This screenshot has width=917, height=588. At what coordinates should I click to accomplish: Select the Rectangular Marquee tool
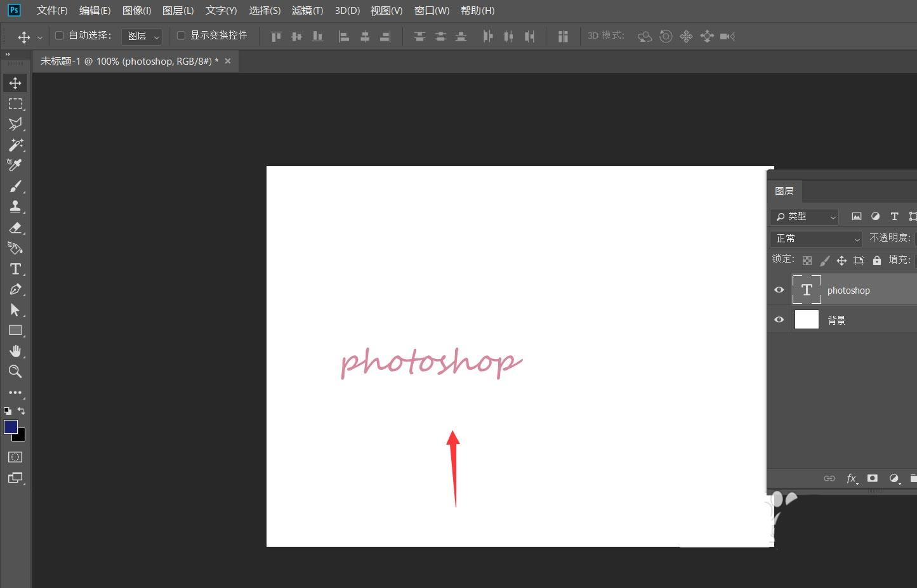(x=15, y=103)
